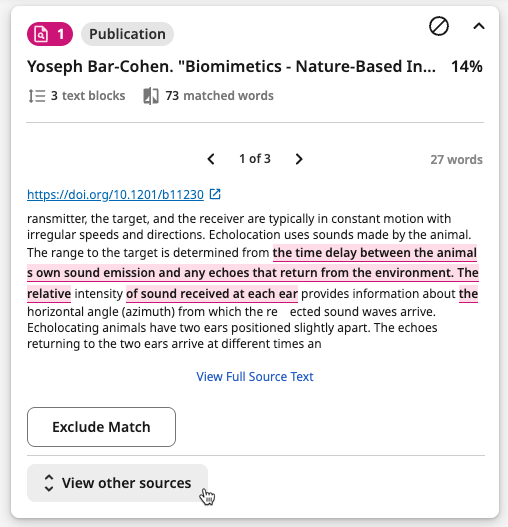
Task: Click the matched words compare icon
Action: coord(151,96)
